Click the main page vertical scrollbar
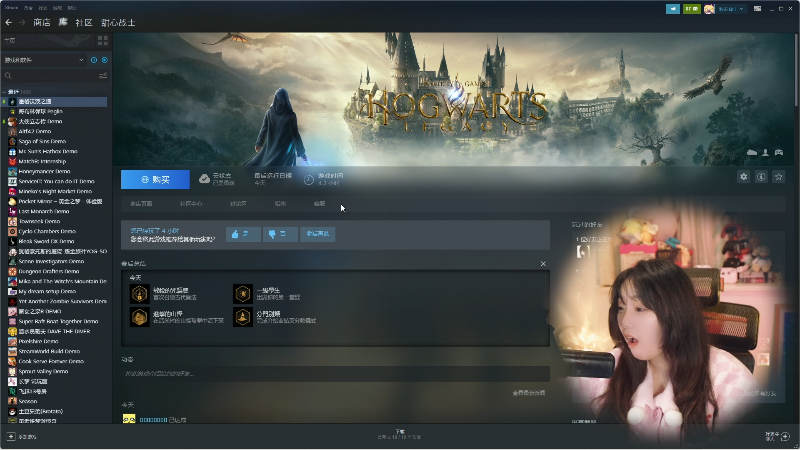The width and height of the screenshot is (800, 450). 796,71
